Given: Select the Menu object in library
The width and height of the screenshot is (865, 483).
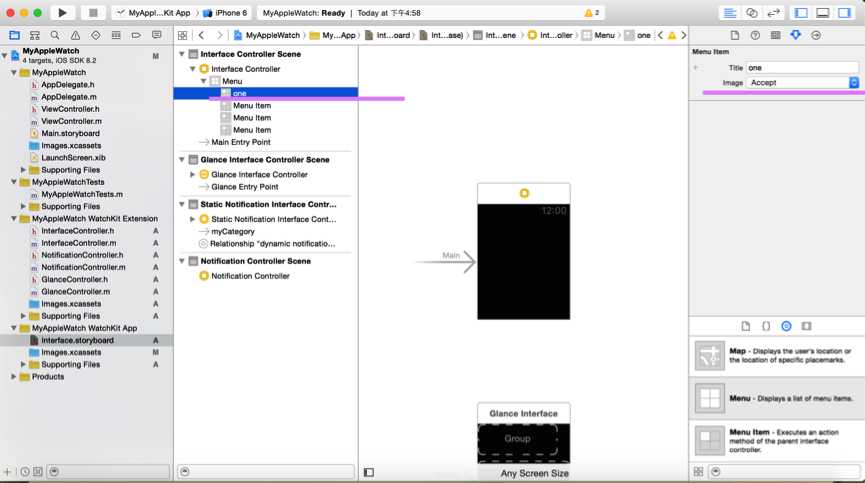Looking at the screenshot, I should (x=777, y=398).
